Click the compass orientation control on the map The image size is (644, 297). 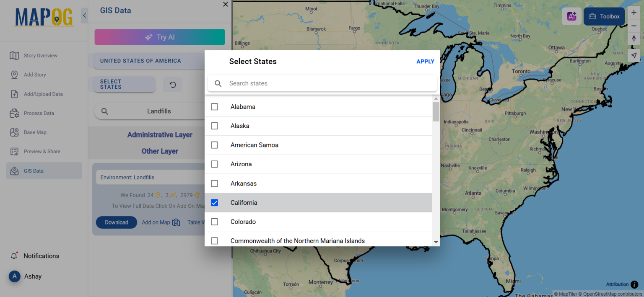click(x=634, y=38)
